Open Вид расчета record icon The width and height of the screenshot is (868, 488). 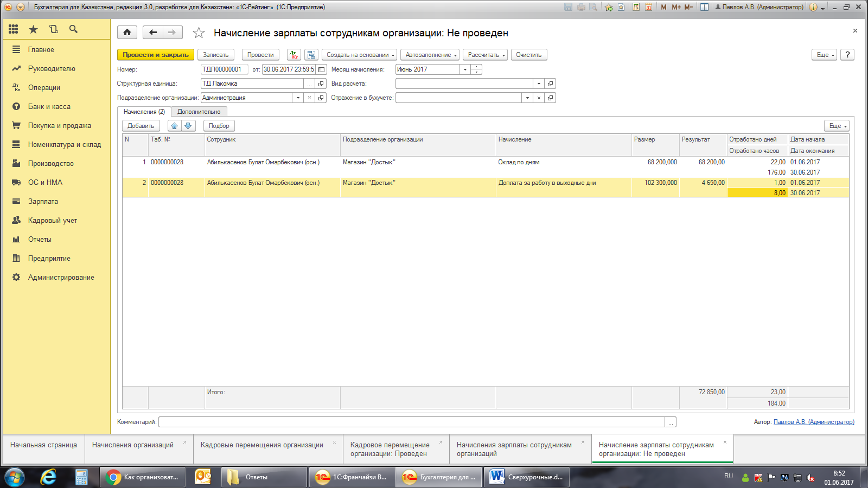551,84
